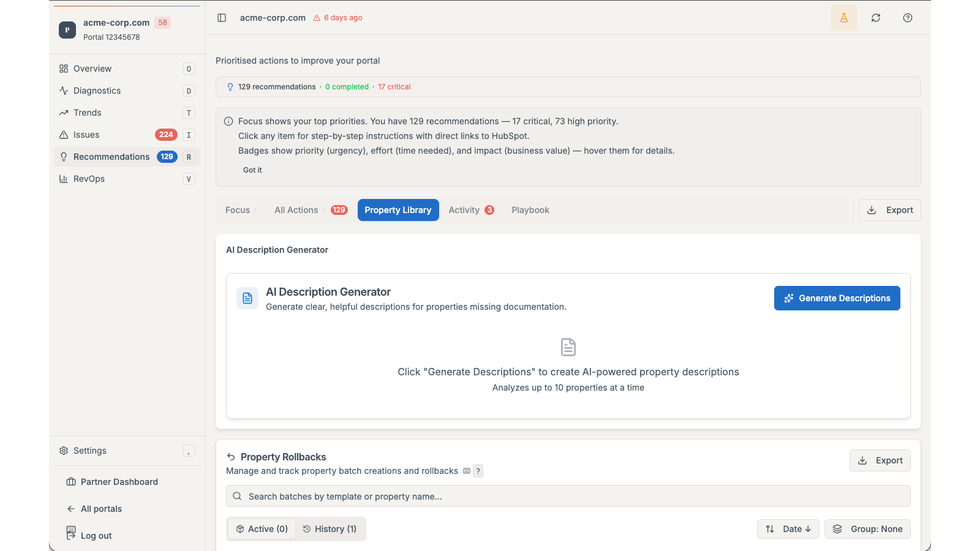Image resolution: width=980 pixels, height=551 pixels.
Task: Click the flask experiments icon
Action: click(x=844, y=18)
